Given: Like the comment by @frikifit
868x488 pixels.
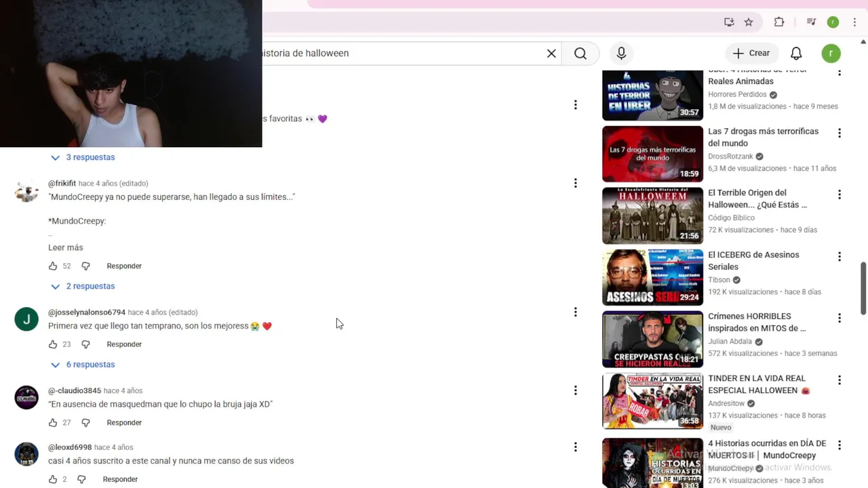Looking at the screenshot, I should (53, 266).
